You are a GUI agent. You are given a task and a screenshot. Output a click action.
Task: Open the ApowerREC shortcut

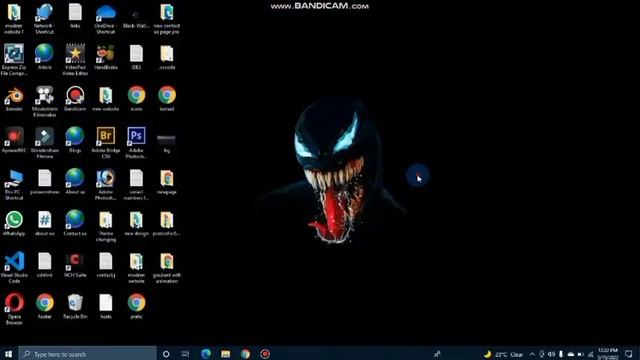pyautogui.click(x=14, y=140)
